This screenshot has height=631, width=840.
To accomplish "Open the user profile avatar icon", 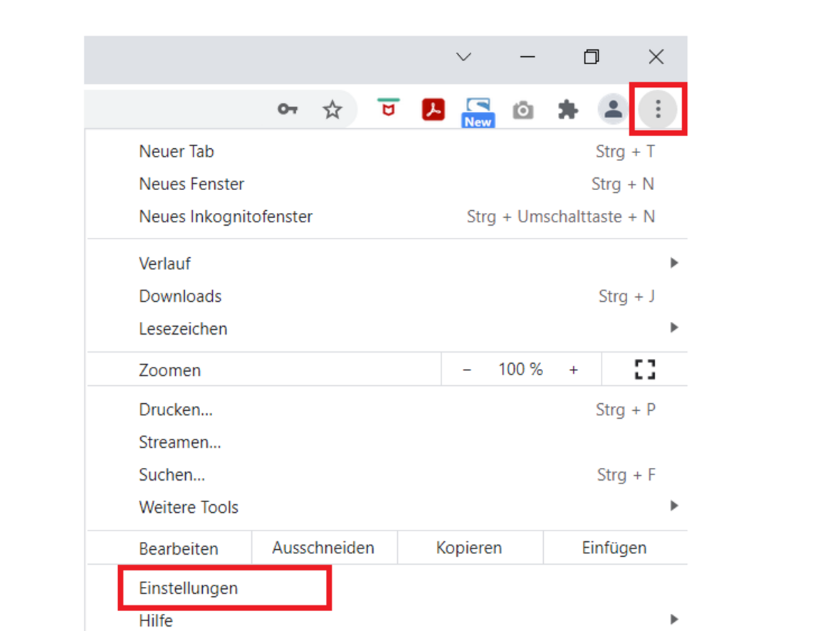I will pyautogui.click(x=613, y=110).
